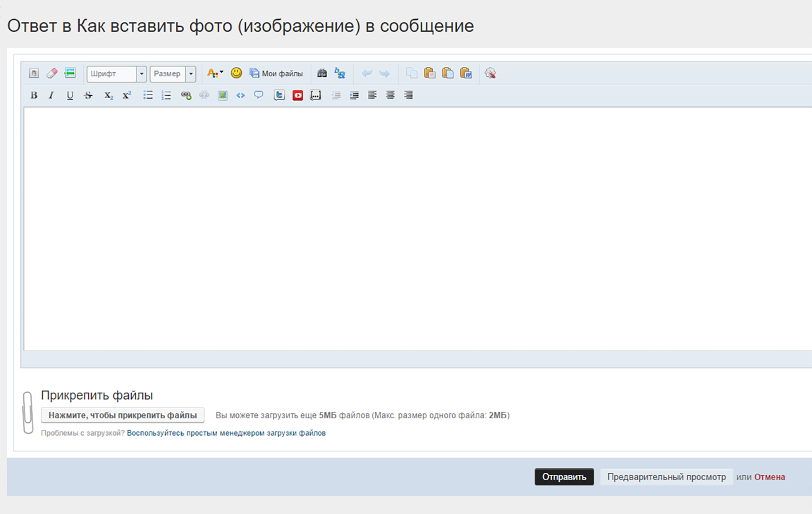
Task: Click paste from Word icon
Action: 466,73
